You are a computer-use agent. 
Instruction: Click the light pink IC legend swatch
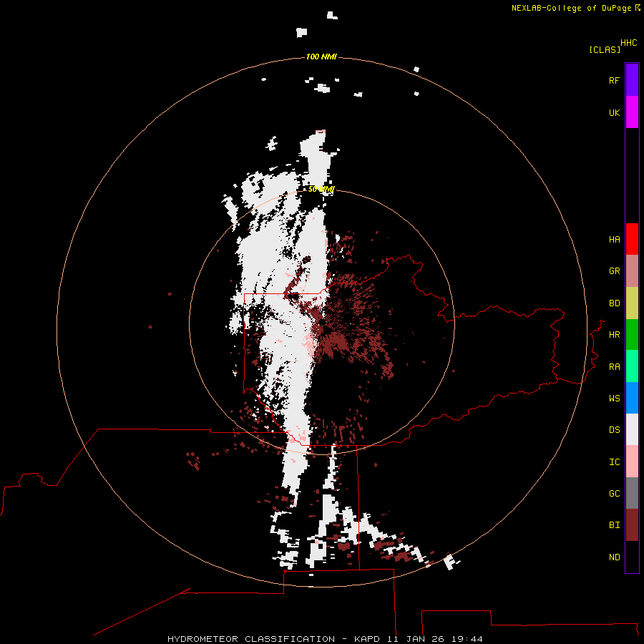(632, 462)
